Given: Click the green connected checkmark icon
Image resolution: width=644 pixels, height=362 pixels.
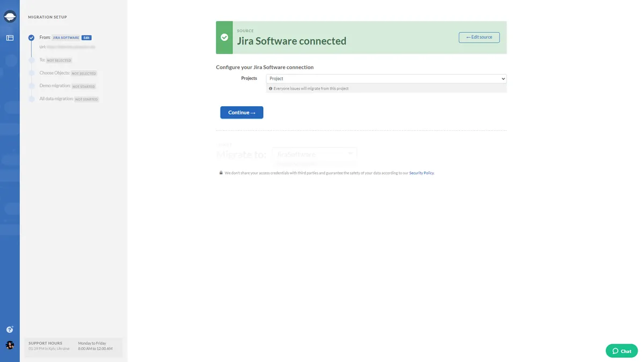Looking at the screenshot, I should pyautogui.click(x=224, y=38).
